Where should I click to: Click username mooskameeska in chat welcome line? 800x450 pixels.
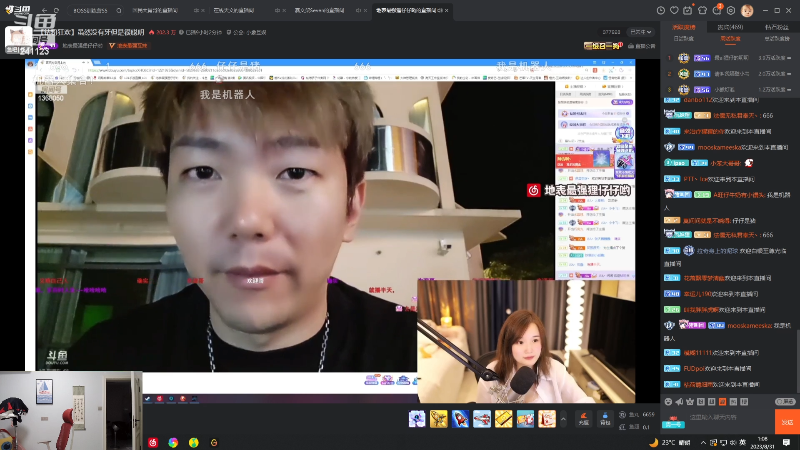tap(719, 147)
